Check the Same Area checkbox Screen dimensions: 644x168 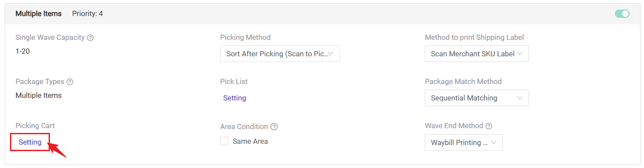pyautogui.click(x=225, y=141)
